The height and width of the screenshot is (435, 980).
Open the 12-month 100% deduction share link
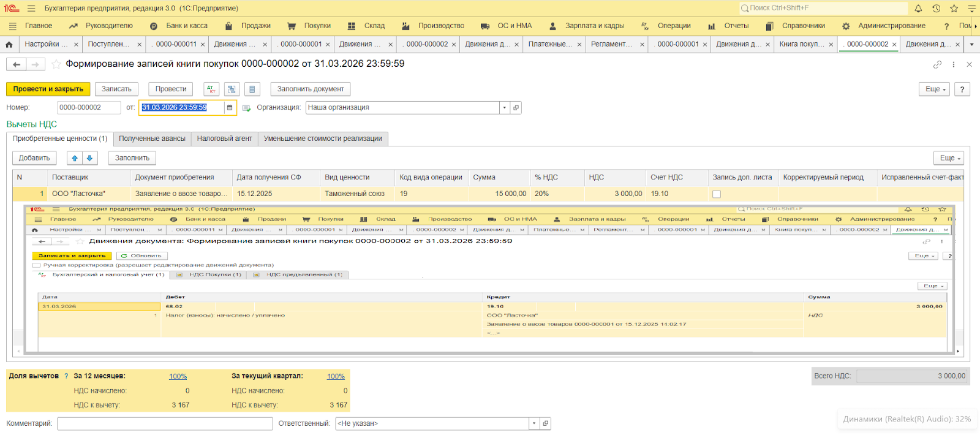click(178, 376)
